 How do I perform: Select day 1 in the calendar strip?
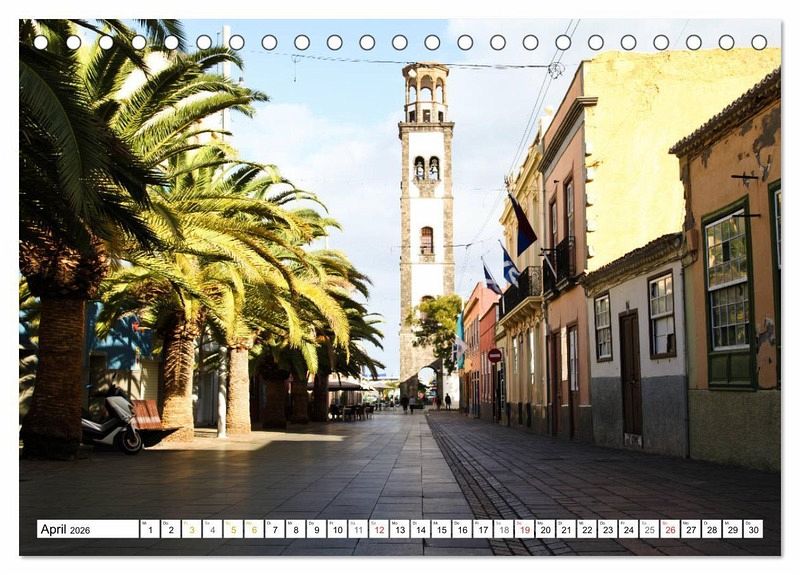tap(150, 529)
